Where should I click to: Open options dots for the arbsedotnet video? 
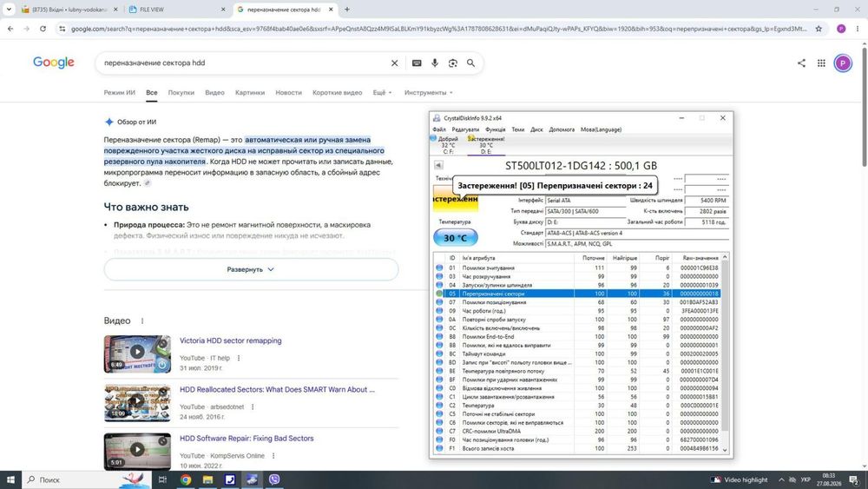point(253,406)
